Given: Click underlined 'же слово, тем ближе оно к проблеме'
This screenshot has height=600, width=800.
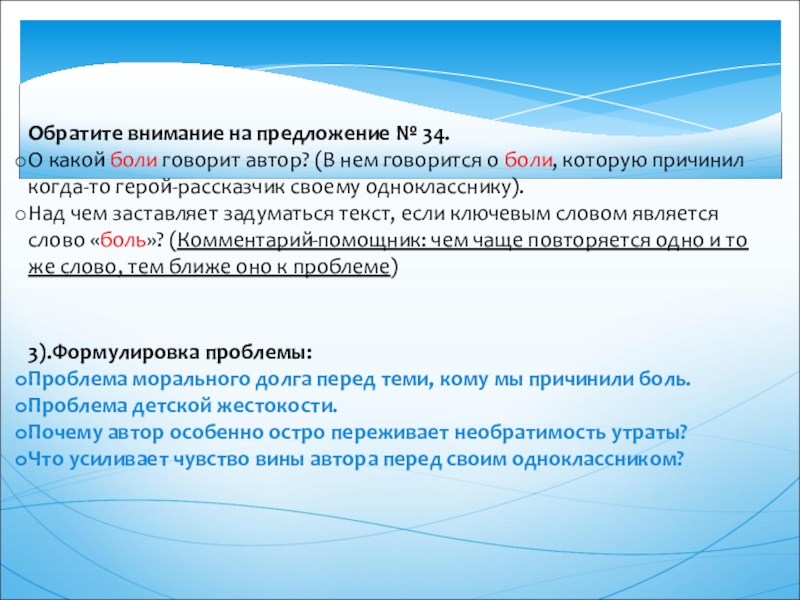Looking at the screenshot, I should pyautogui.click(x=209, y=267).
